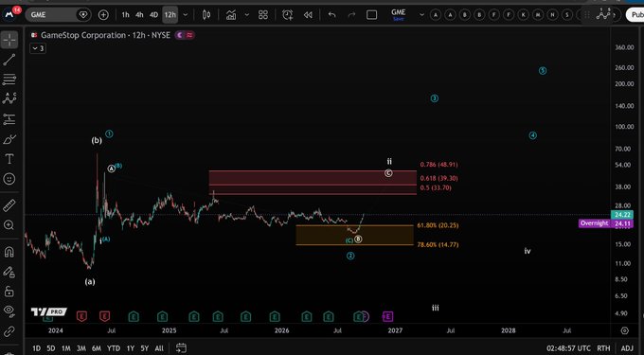Screen dimensions: 644x355
Task: Select the zoom in tool
Action: pos(9,225)
